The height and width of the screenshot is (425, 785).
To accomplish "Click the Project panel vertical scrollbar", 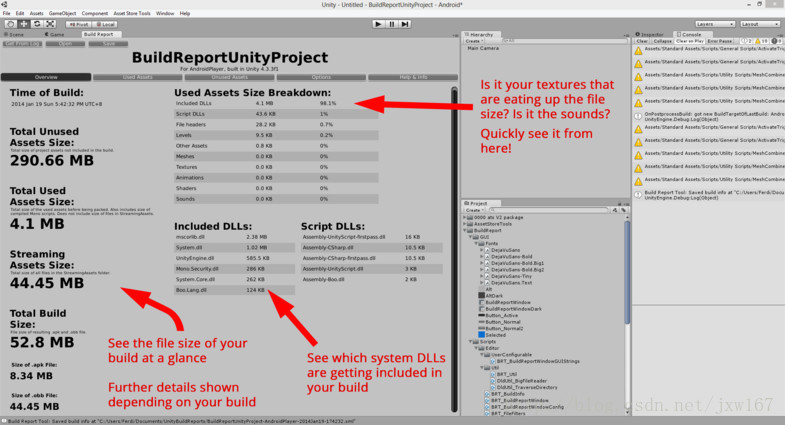I will coord(627,272).
